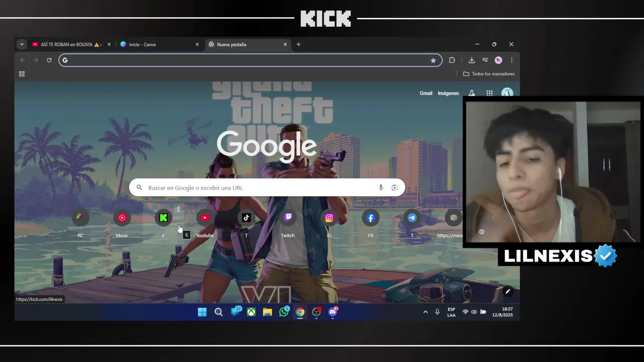Open the TikTok shortcut tile
644x362 pixels.
point(246,218)
